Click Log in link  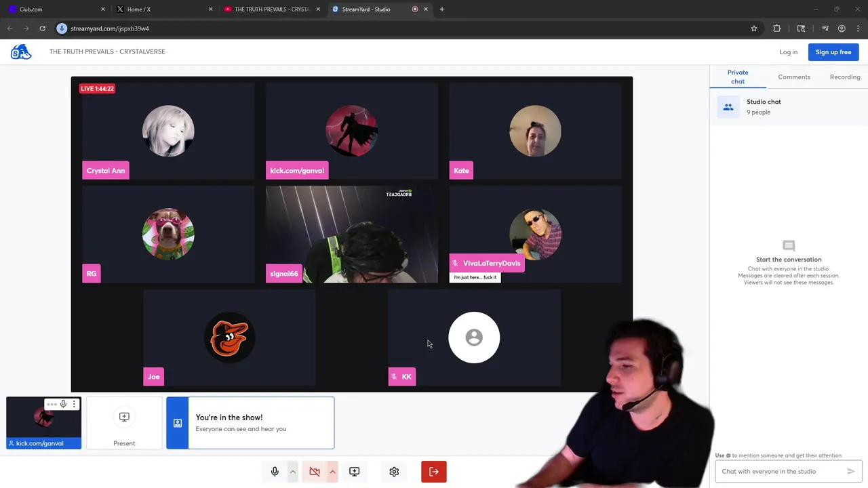pos(788,52)
